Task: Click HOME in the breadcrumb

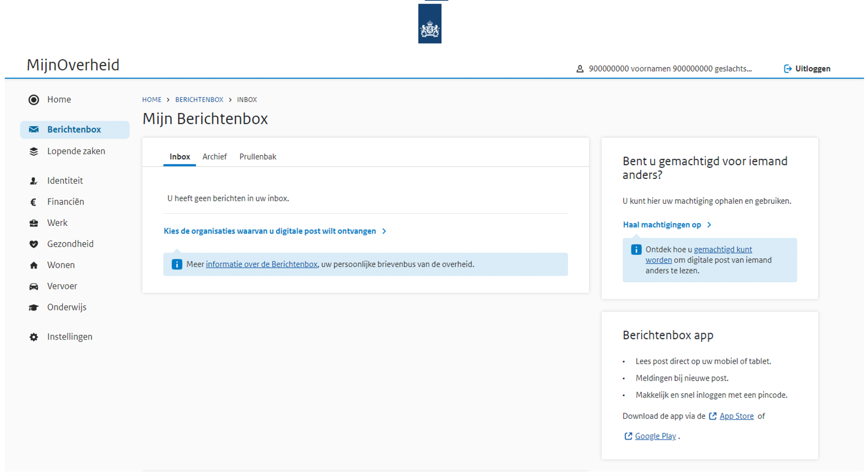Action: pos(152,100)
